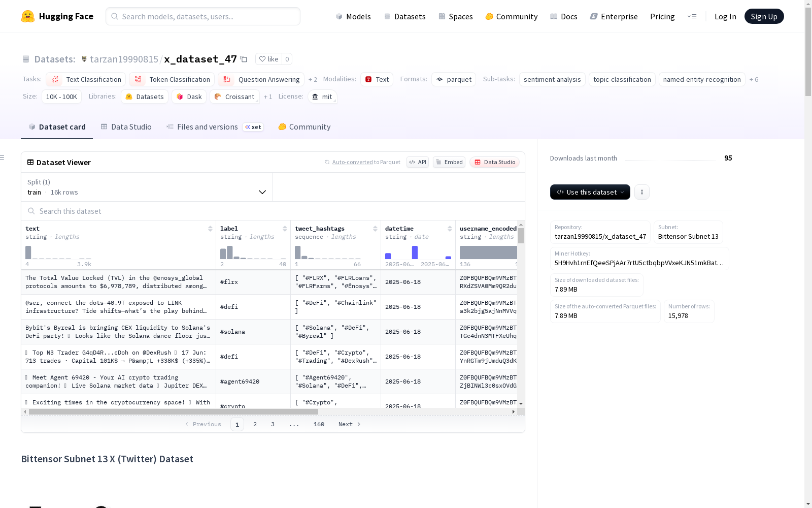The image size is (812, 508).
Task: Select the Text modality tag
Action: click(x=377, y=79)
